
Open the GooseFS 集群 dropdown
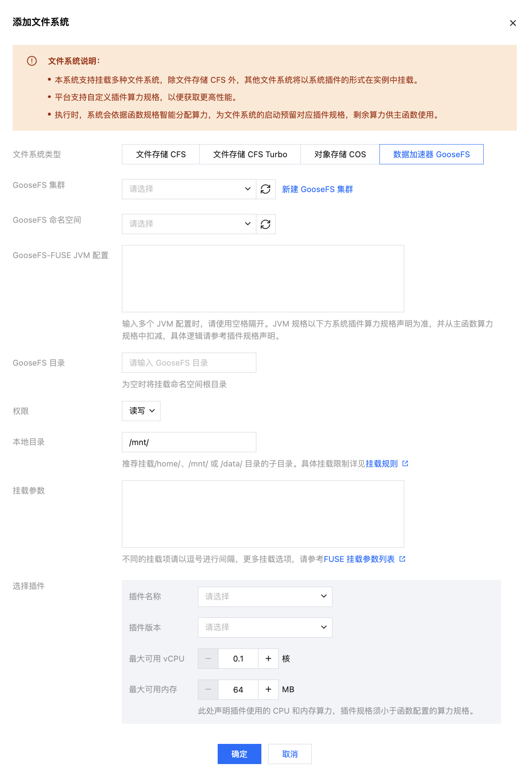[189, 189]
